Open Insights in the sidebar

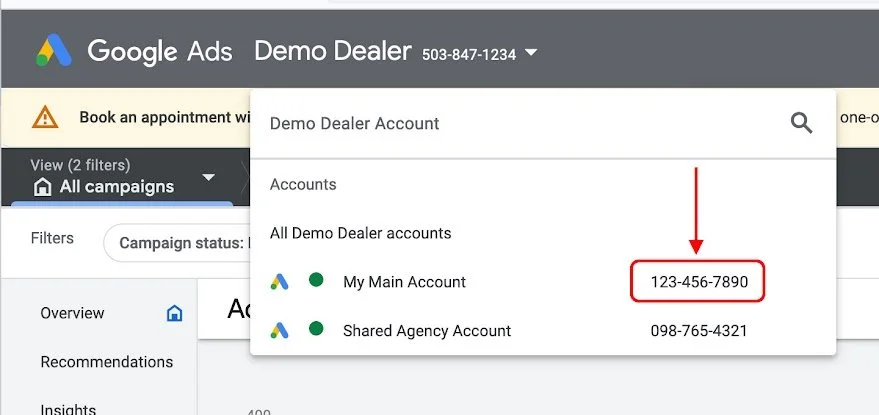point(68,409)
